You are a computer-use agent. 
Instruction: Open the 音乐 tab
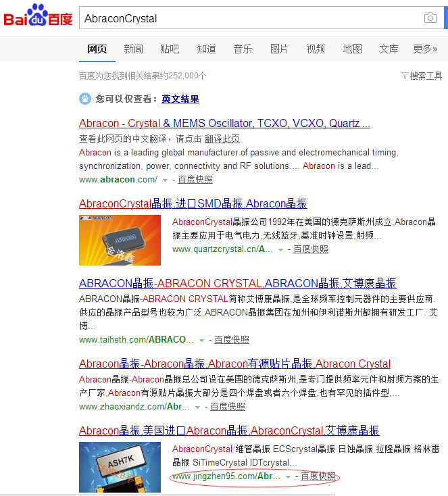tap(243, 49)
